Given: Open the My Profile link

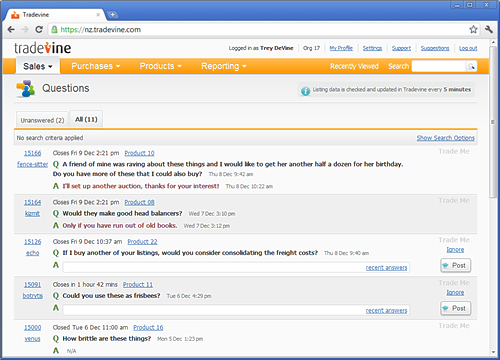Looking at the screenshot, I should [341, 48].
